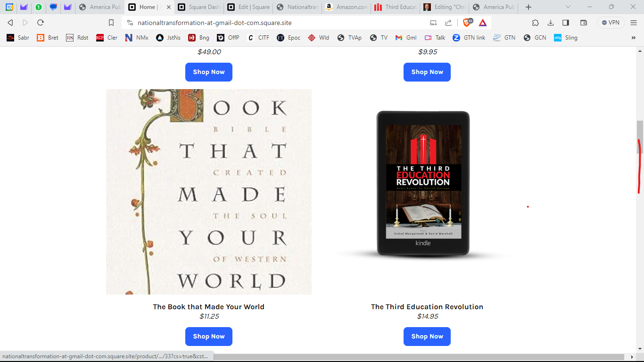
Task: Bookmark this page with the bookmark icon
Action: (x=111, y=23)
